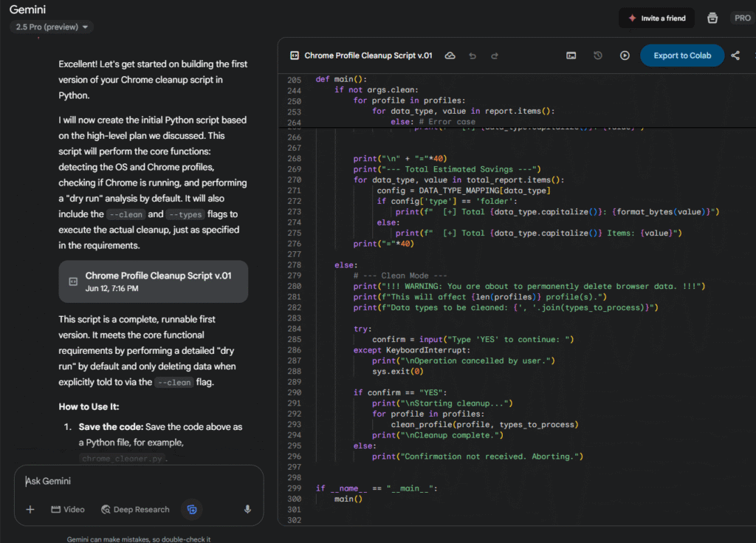This screenshot has height=543, width=756.
Task: Click the Invite a friend button
Action: 656,18
